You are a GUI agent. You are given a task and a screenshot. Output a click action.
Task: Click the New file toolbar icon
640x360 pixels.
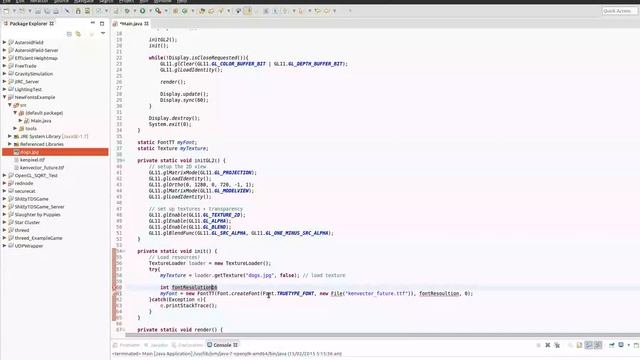click(x=6, y=11)
